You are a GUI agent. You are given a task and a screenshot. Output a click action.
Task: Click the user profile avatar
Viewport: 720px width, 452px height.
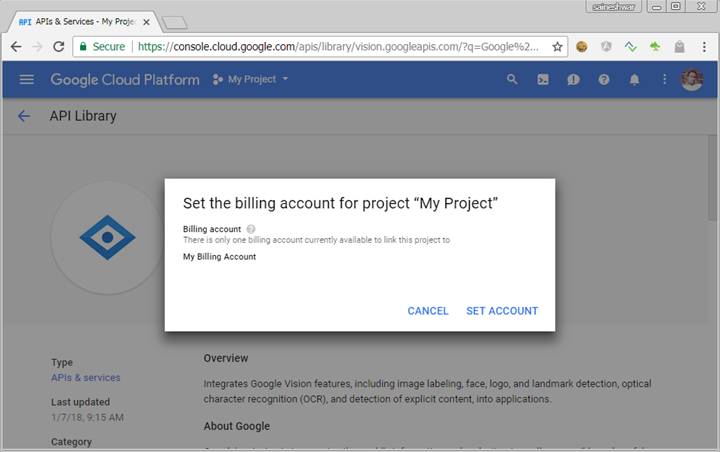coord(692,79)
